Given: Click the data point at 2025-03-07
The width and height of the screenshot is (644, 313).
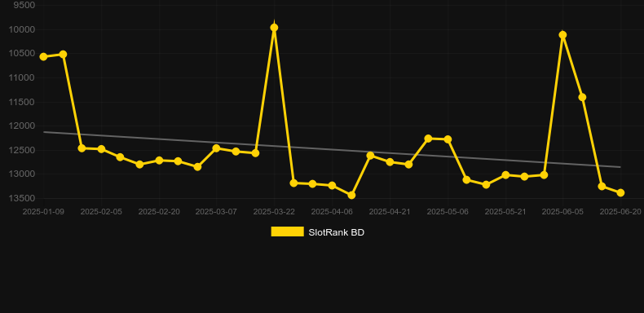Looking at the screenshot, I should (x=217, y=148).
